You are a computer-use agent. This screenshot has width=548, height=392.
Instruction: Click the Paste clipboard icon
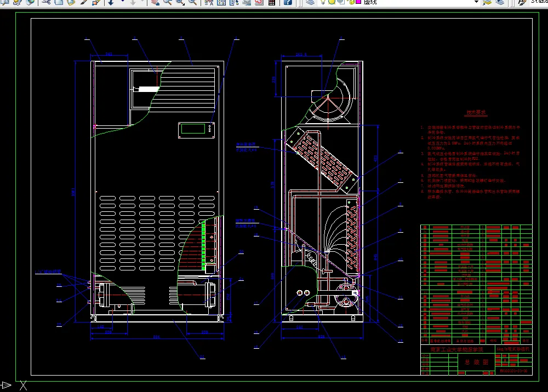coord(71,2)
